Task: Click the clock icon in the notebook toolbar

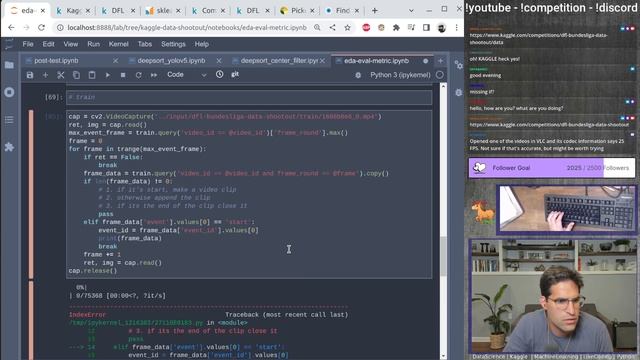Action: click(x=220, y=74)
